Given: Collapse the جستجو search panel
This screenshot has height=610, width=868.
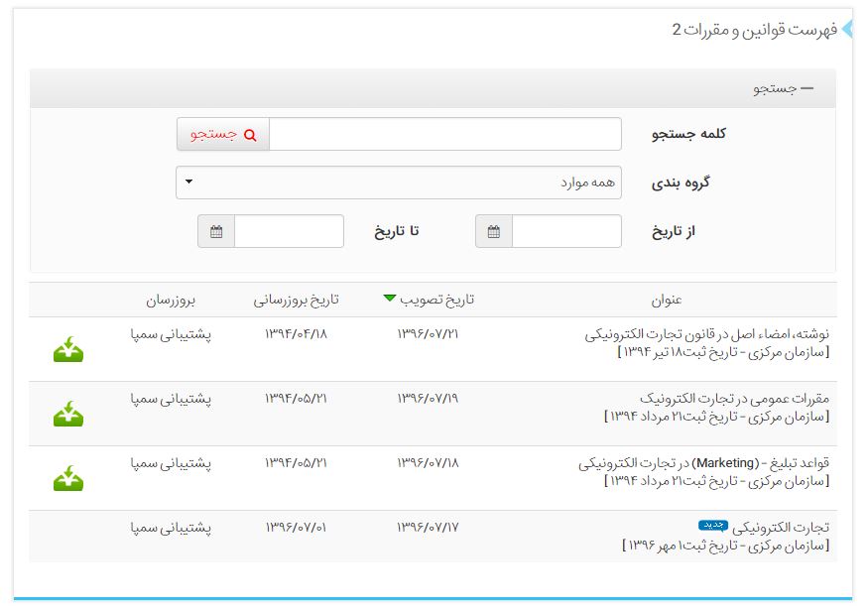Looking at the screenshot, I should (x=783, y=88).
